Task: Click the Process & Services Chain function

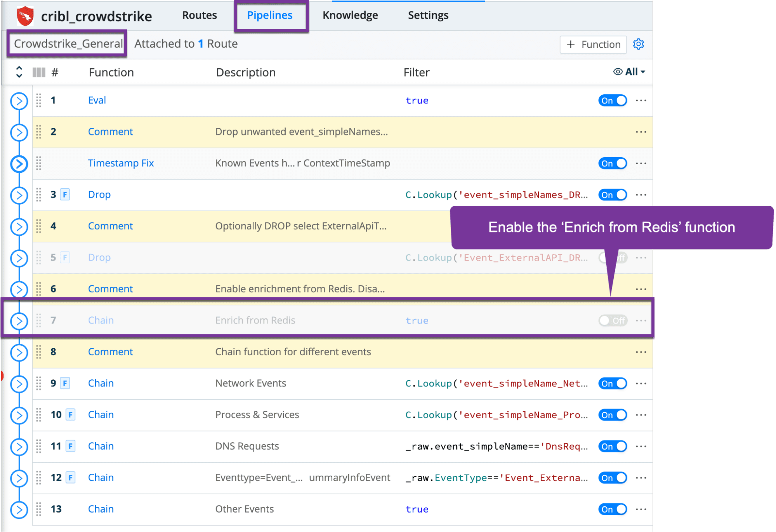Action: pos(101,415)
